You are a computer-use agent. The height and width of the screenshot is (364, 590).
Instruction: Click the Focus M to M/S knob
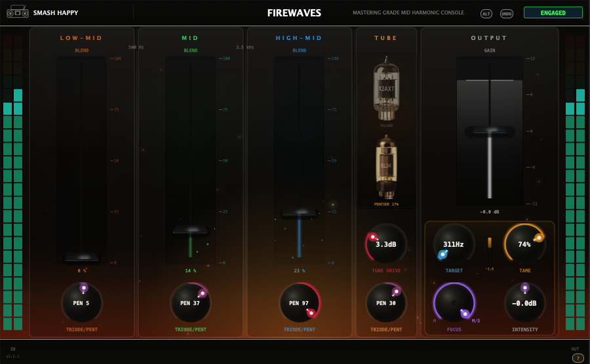tap(454, 302)
